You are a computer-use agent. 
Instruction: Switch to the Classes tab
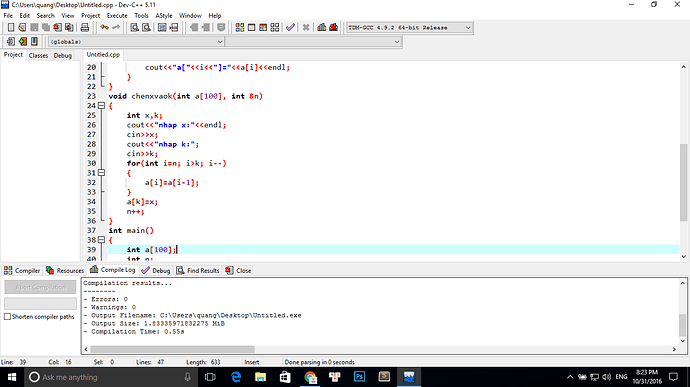point(38,55)
